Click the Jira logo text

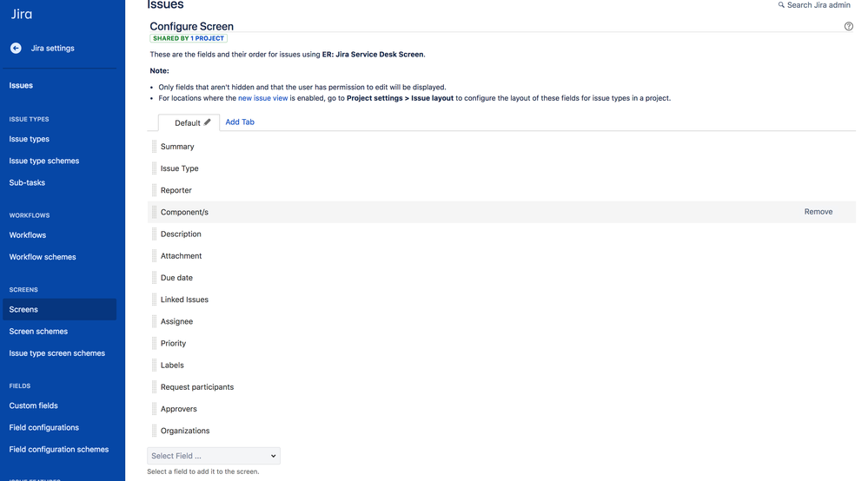click(x=22, y=15)
